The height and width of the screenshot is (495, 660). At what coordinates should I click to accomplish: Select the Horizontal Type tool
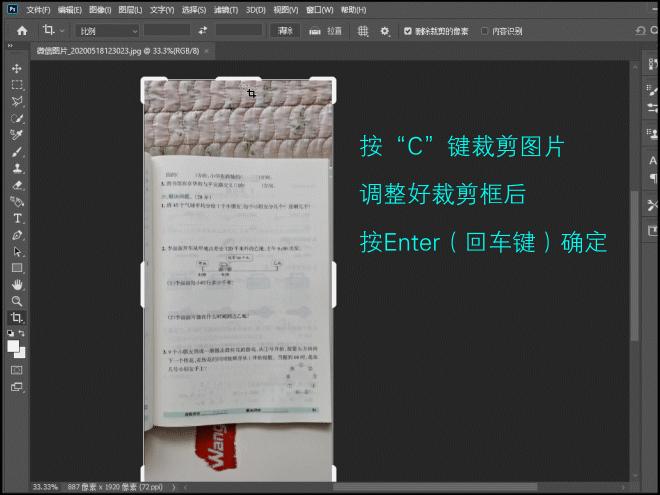[x=17, y=218]
